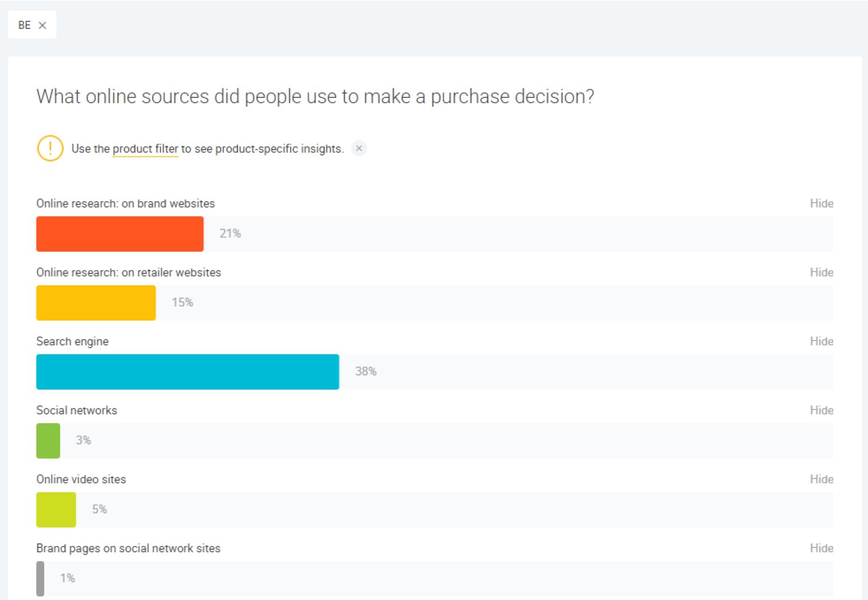Click the 38% Search engine value

pyautogui.click(x=366, y=371)
